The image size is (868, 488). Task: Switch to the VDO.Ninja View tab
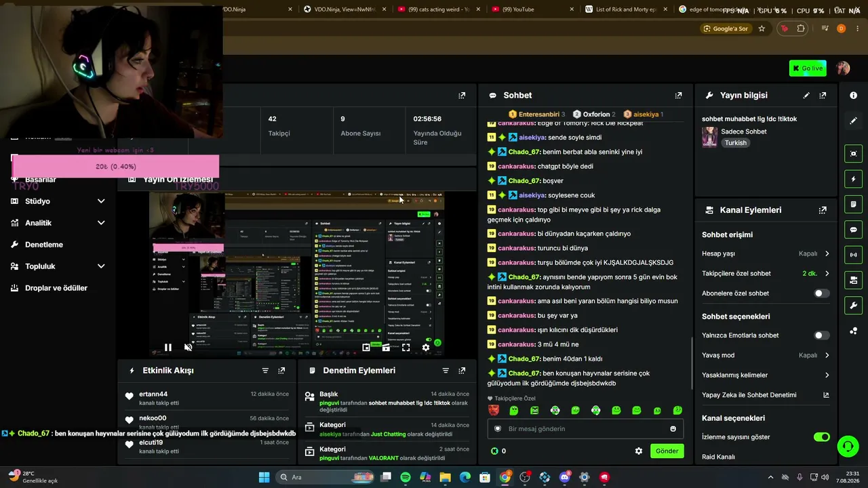coord(345,9)
